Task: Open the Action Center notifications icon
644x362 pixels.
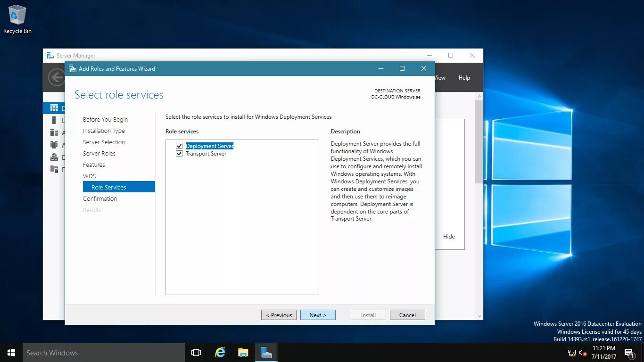Action: (x=629, y=353)
